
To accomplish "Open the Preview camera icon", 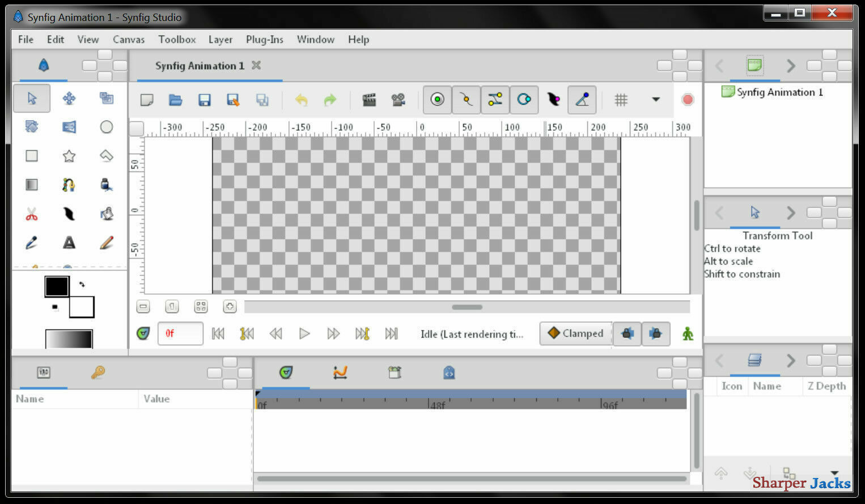I will [398, 100].
